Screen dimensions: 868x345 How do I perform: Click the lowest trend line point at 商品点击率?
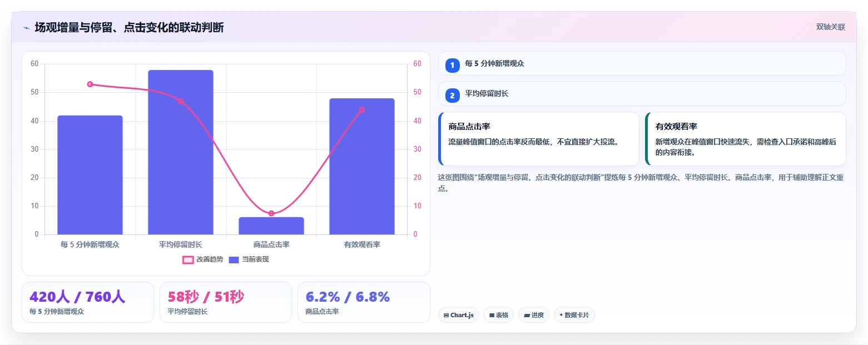point(271,213)
